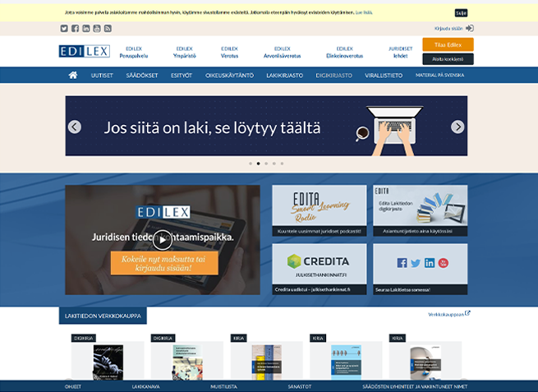Image resolution: width=538 pixels, height=392 pixels.
Task: Show previous banner slide arrow
Action: 75,127
